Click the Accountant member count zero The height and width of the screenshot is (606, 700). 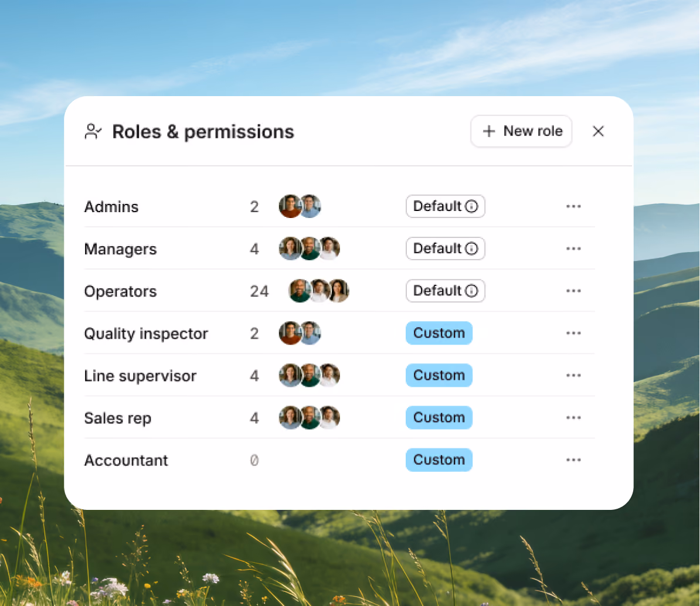254,460
